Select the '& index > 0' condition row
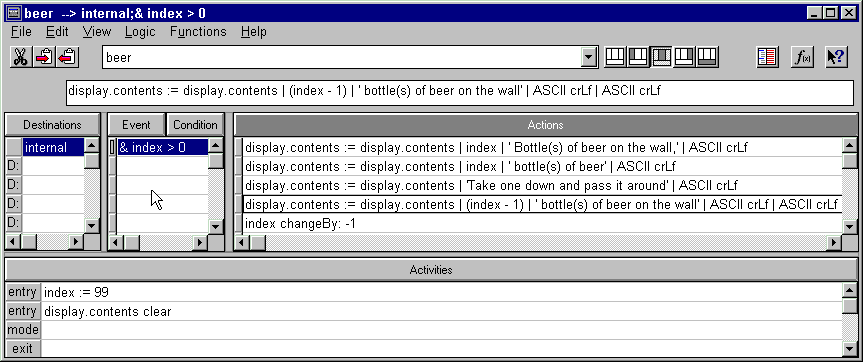Image resolution: width=863 pixels, height=362 pixels. click(x=163, y=147)
